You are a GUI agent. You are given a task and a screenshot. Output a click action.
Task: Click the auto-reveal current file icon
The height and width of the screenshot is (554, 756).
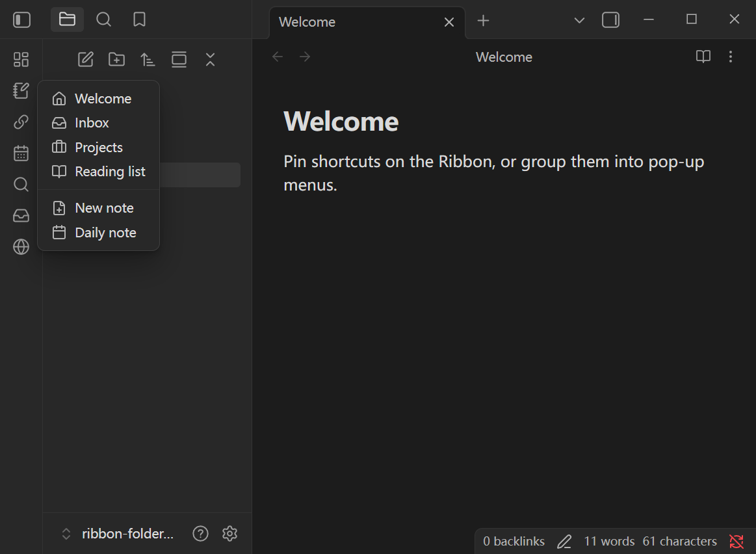point(179,59)
